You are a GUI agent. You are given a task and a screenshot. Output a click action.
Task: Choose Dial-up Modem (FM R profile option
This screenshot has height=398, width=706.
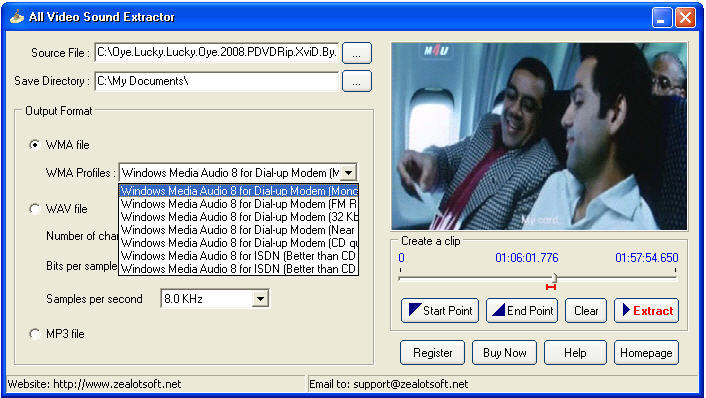point(239,204)
